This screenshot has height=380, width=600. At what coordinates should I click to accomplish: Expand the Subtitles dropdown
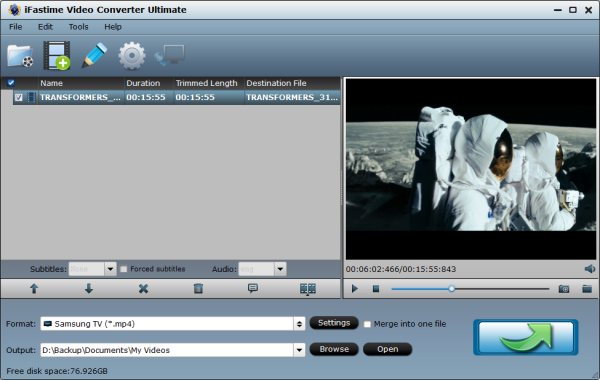click(x=111, y=269)
